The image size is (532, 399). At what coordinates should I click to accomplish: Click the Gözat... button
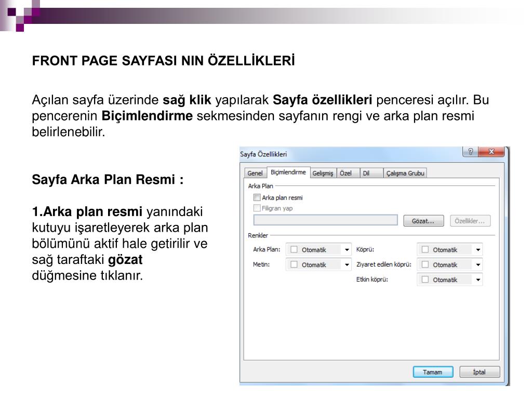[423, 221]
